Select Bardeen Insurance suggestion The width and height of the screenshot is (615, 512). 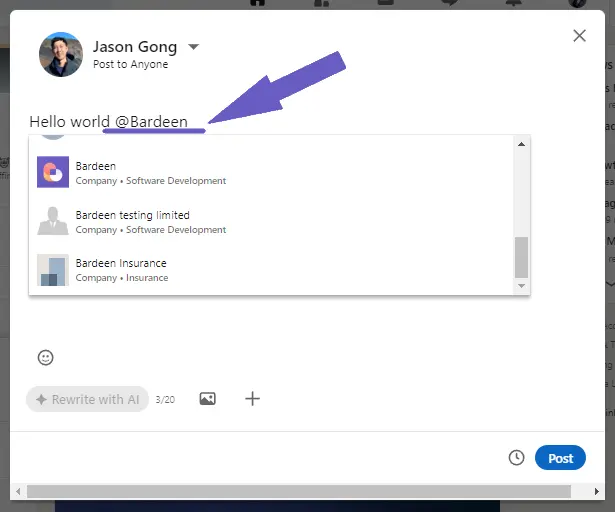coord(271,270)
